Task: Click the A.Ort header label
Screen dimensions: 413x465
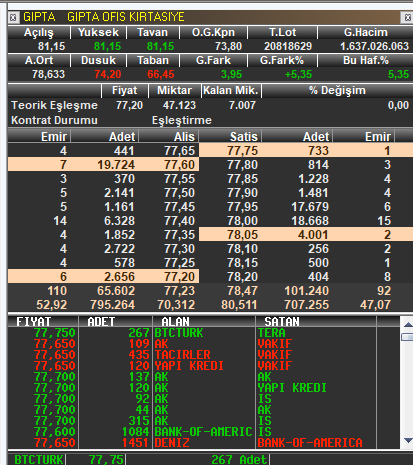Action: (x=39, y=60)
